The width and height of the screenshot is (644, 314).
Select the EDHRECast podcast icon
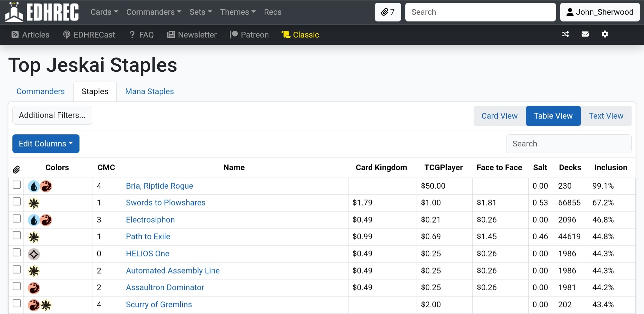click(66, 35)
